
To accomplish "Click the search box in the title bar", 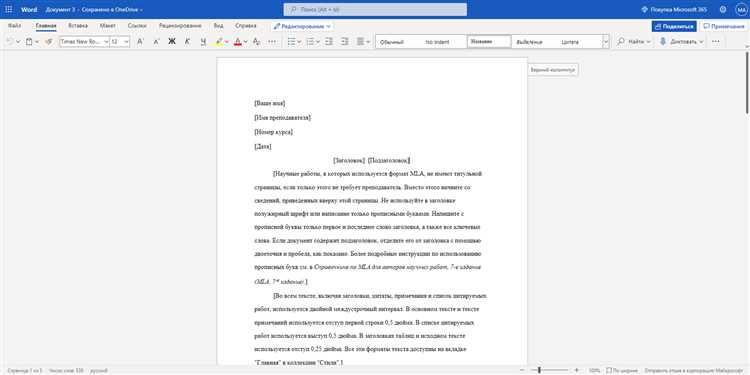I will tap(375, 10).
